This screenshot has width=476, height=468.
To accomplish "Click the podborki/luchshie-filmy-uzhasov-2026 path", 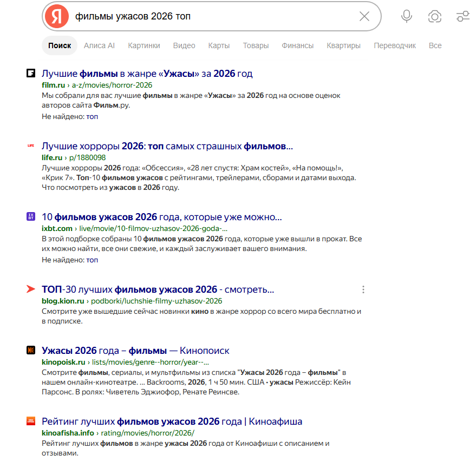I will point(157,301).
